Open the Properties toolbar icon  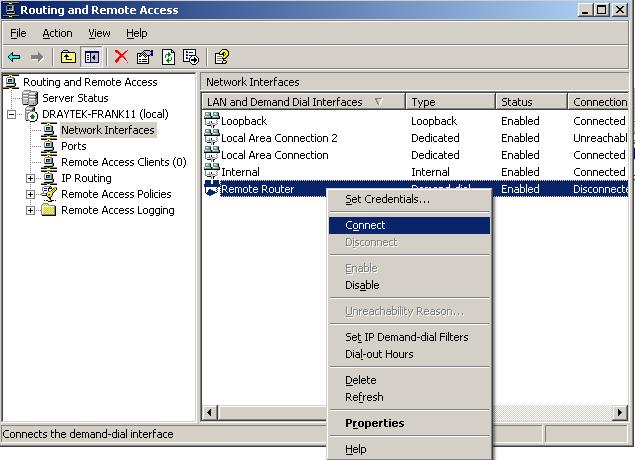click(x=145, y=57)
